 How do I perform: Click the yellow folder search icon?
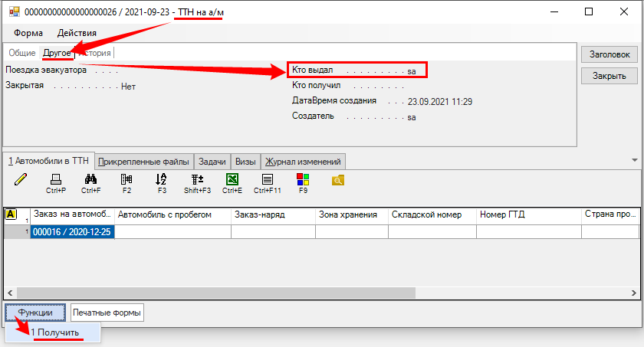(x=338, y=179)
